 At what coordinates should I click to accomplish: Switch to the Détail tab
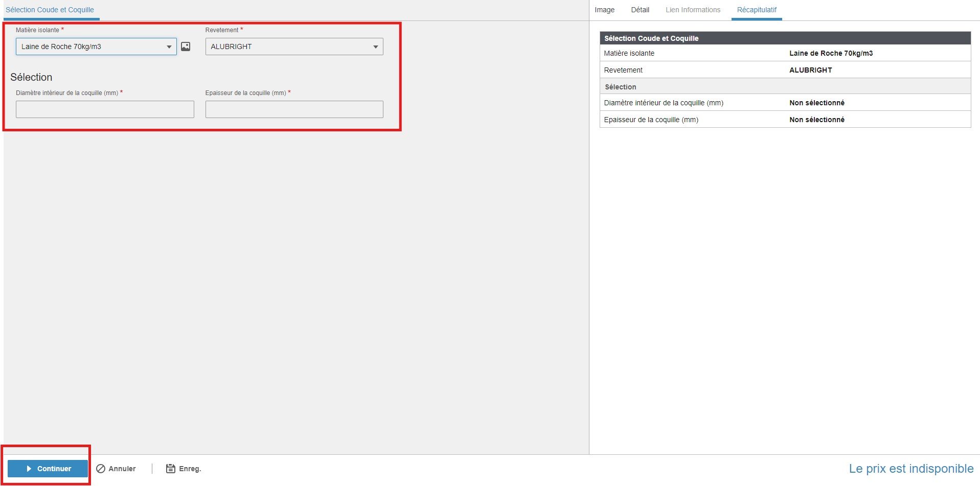(x=640, y=9)
